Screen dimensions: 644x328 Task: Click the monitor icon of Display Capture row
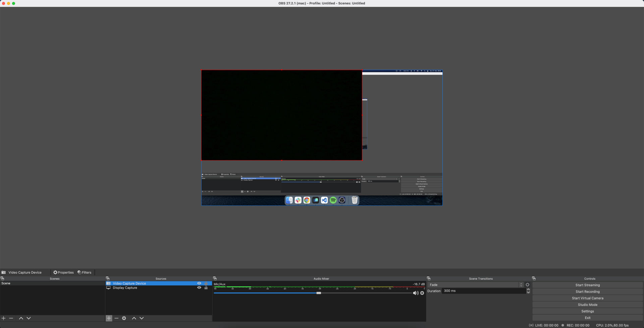coord(108,288)
